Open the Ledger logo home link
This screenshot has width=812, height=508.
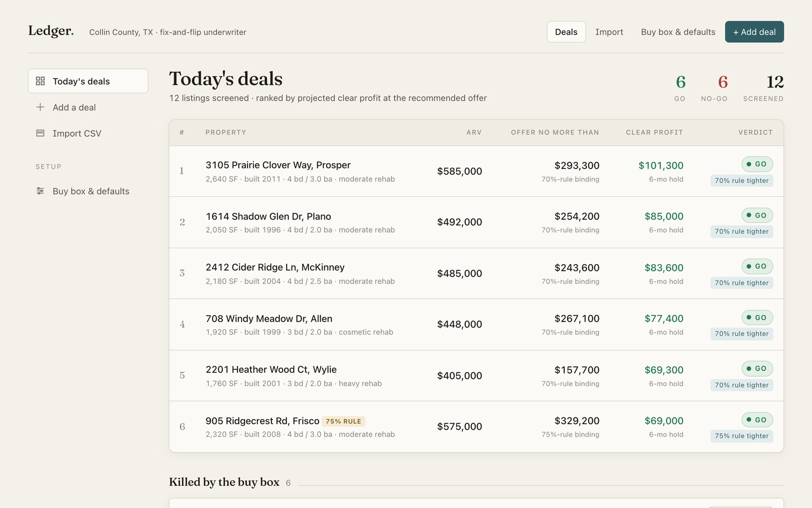coord(51,31)
